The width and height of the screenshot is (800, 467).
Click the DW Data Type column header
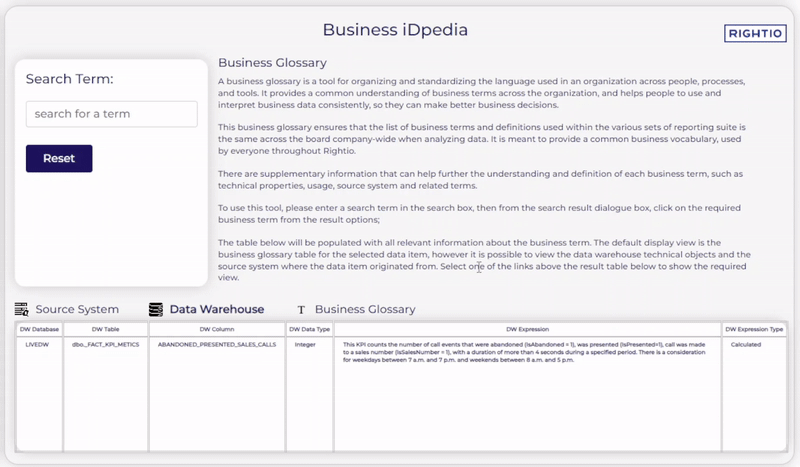click(310, 329)
